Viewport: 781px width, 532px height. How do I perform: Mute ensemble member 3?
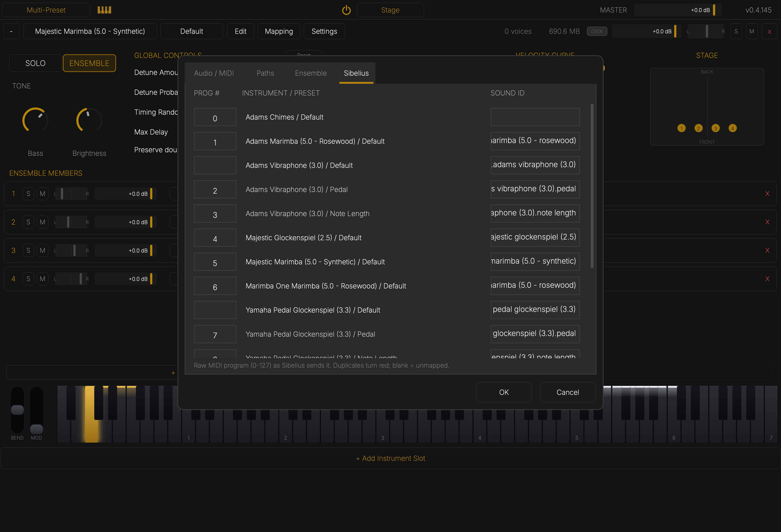pyautogui.click(x=42, y=250)
